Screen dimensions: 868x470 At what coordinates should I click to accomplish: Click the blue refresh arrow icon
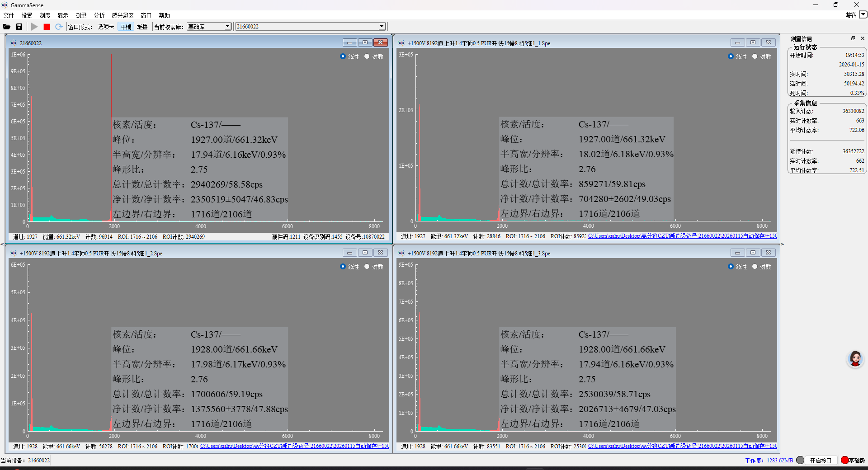[59, 27]
